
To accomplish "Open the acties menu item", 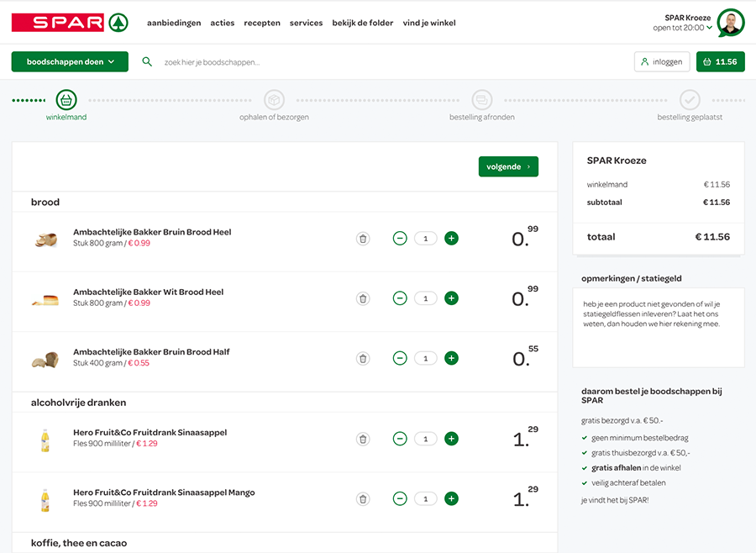I will coord(223,23).
